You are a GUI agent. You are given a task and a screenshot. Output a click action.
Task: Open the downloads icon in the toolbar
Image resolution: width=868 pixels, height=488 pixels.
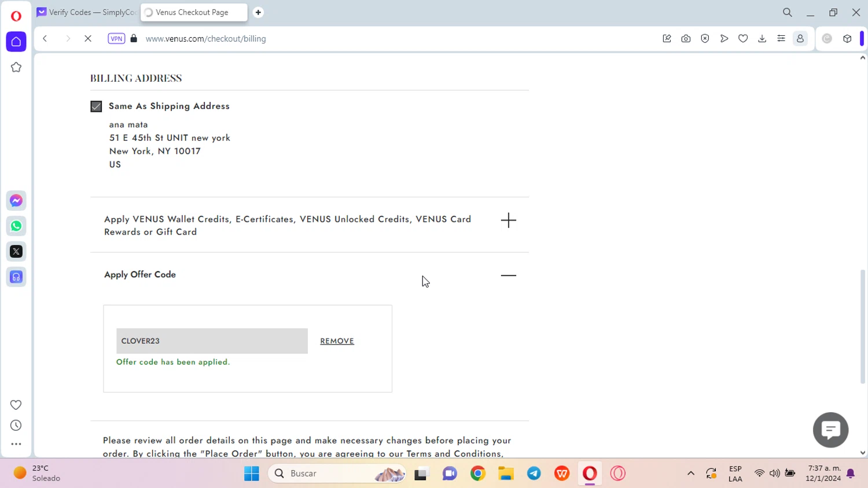pyautogui.click(x=762, y=39)
